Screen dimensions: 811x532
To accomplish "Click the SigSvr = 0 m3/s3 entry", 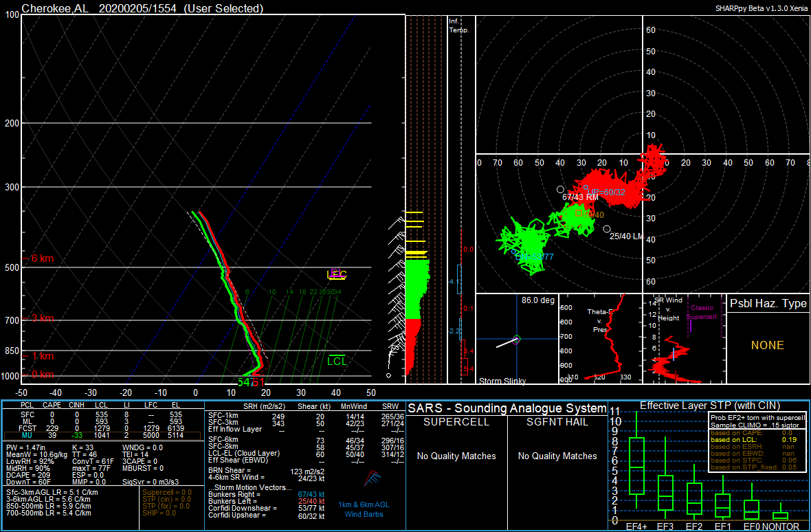I will (152, 482).
